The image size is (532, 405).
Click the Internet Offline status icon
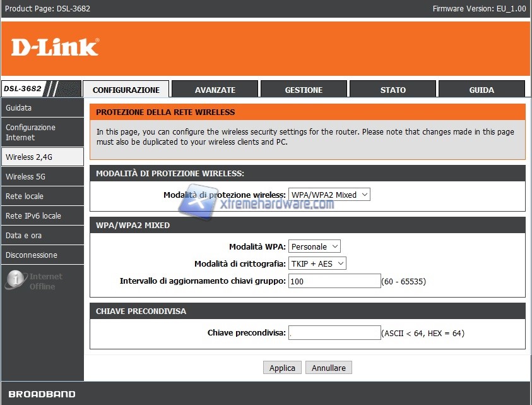point(16,281)
